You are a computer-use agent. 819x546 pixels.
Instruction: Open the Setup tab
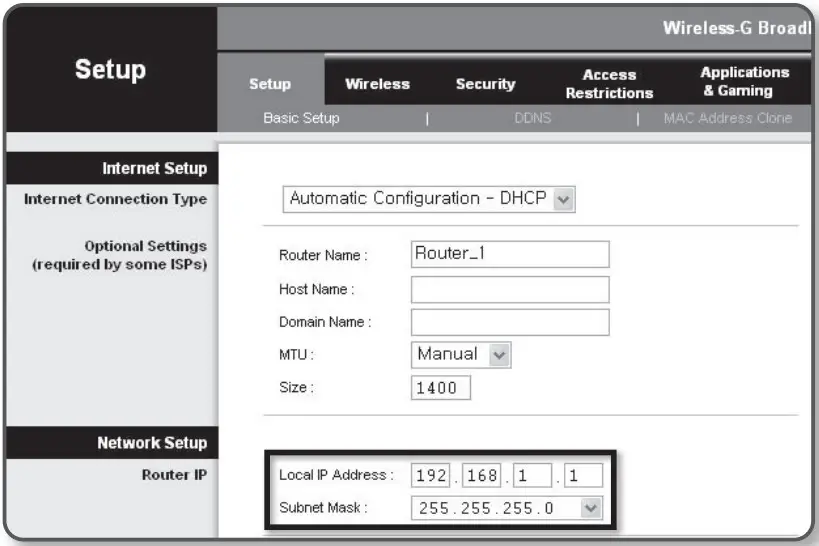[270, 84]
